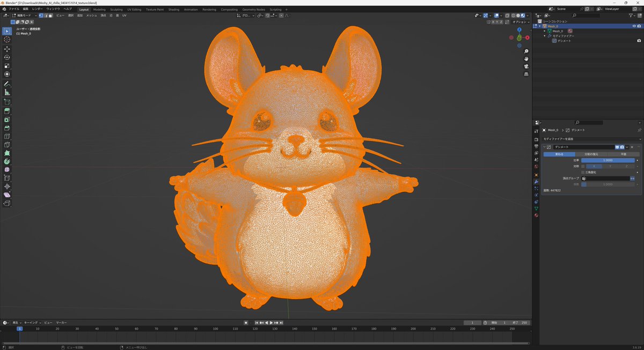Select the Spin tool
Screen dimensions: 644x350
pyautogui.click(x=7, y=161)
